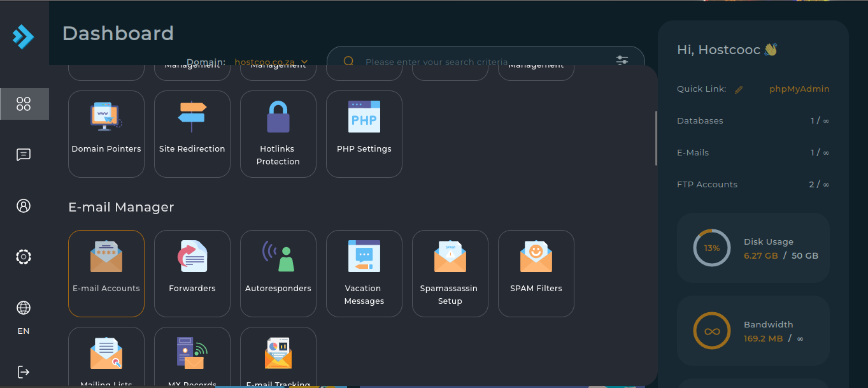Open Hotlinks Protection padlock tile

point(278,134)
